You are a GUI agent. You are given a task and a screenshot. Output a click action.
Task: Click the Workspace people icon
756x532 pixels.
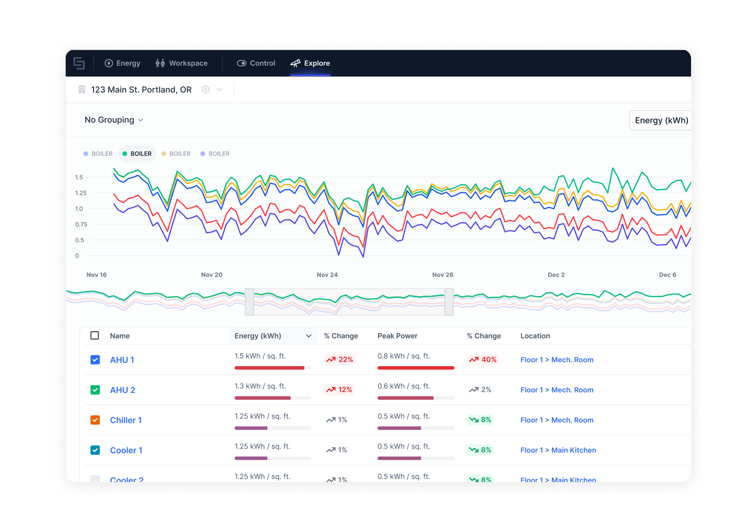(160, 63)
